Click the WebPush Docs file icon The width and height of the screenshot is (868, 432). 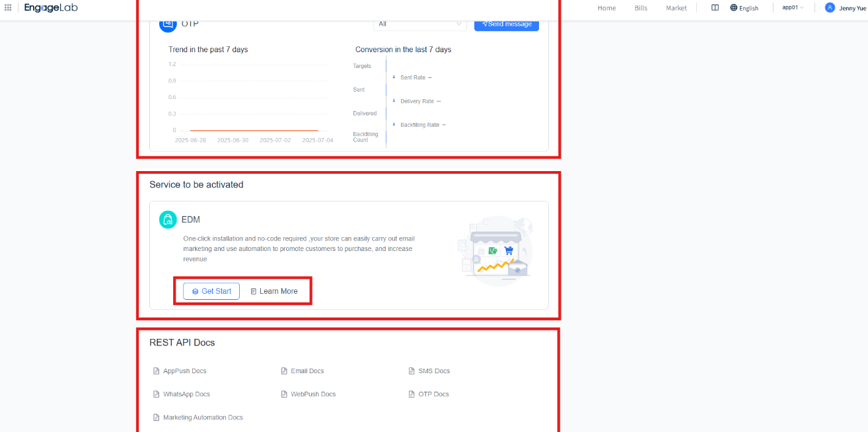coord(284,394)
